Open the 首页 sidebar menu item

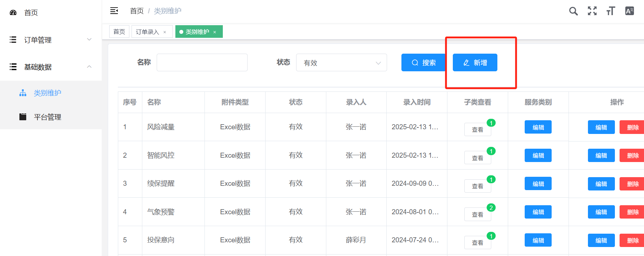(51, 13)
